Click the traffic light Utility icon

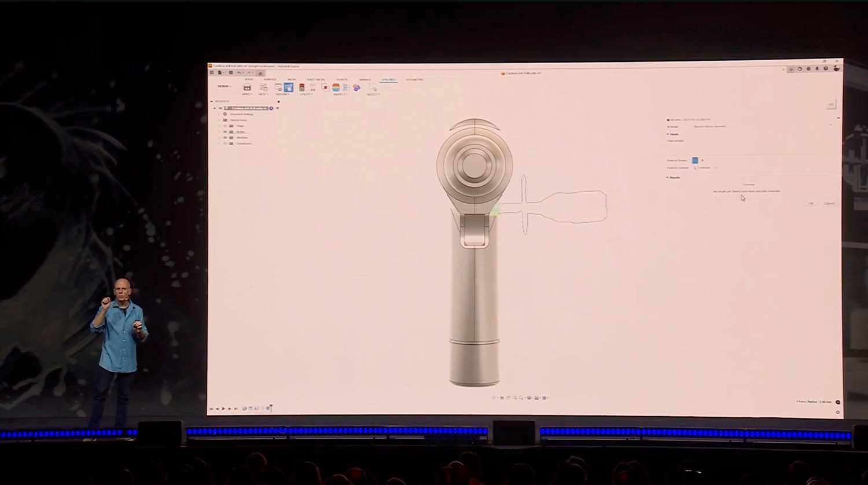pyautogui.click(x=301, y=87)
